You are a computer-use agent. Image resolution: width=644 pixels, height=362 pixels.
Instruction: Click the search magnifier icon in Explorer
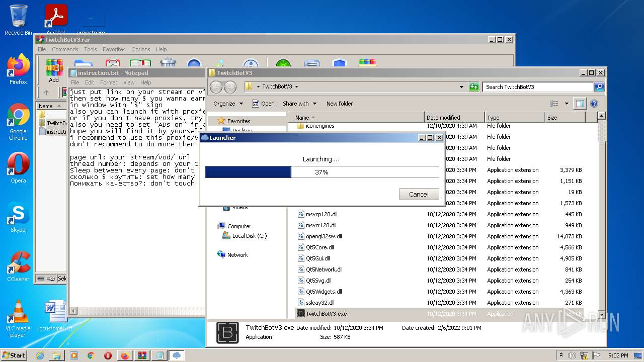[599, 86]
